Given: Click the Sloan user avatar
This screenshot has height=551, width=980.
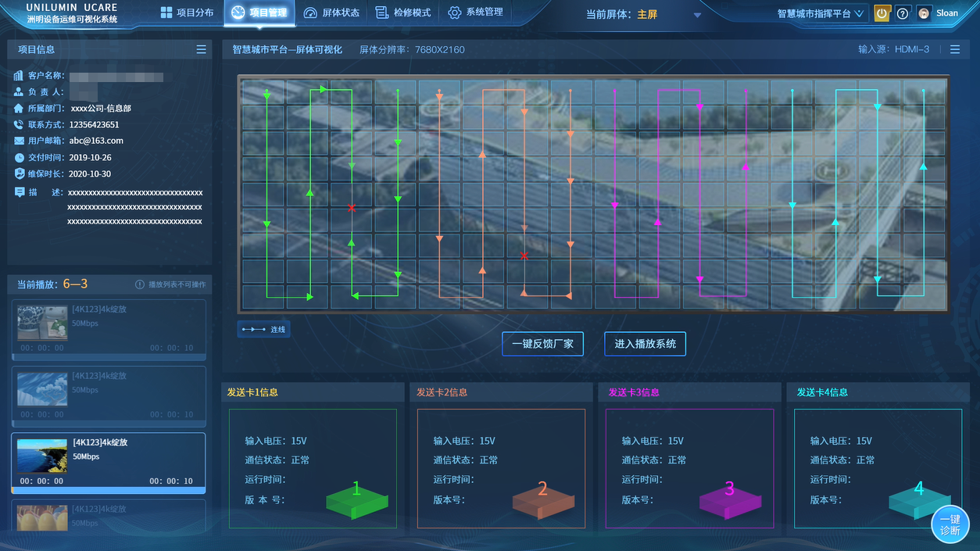Looking at the screenshot, I should [x=925, y=13].
